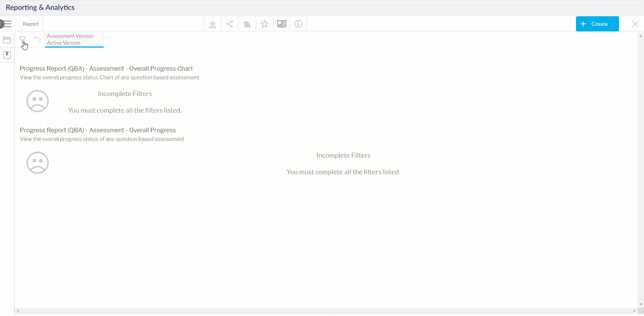Mark report as favorite with star
Viewport: 644px width, 316px height.
(x=265, y=24)
